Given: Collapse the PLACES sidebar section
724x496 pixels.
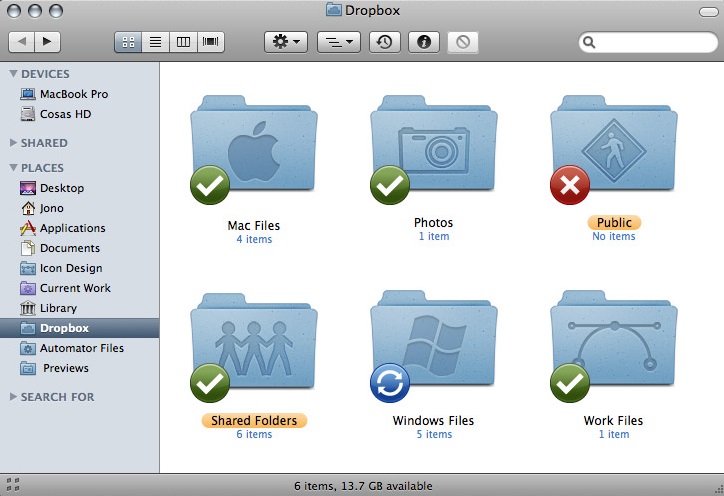Looking at the screenshot, I should click(x=13, y=168).
